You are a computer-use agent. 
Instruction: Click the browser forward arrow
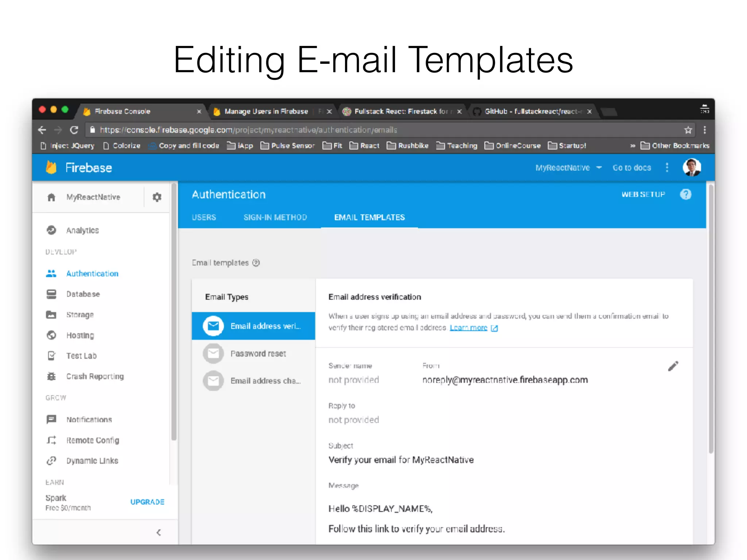point(58,130)
